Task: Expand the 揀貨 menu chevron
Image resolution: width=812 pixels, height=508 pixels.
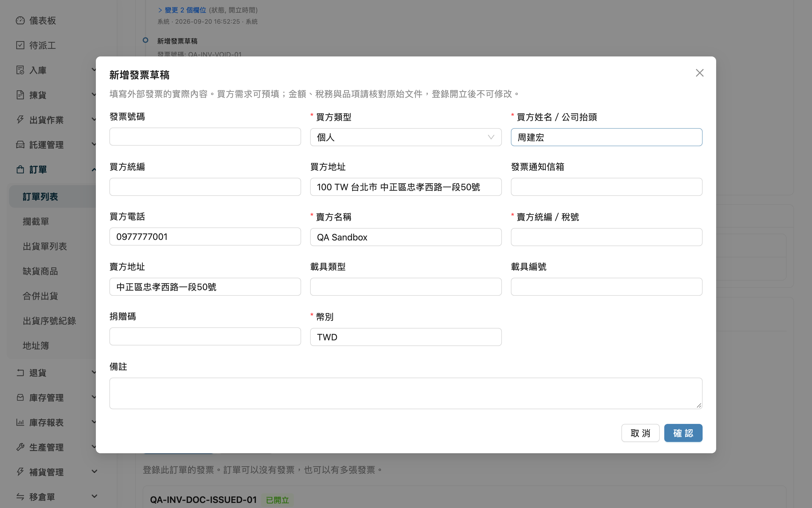Action: point(94,95)
